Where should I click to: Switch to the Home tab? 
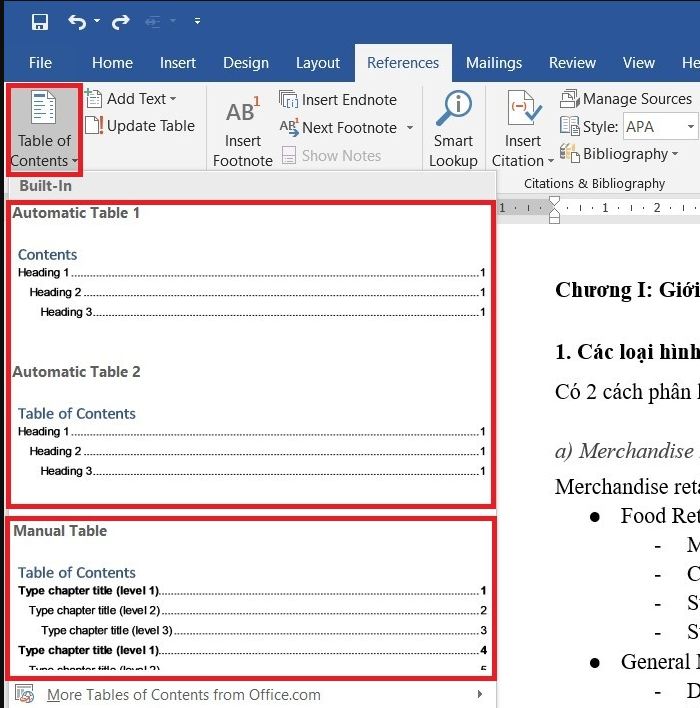point(112,63)
